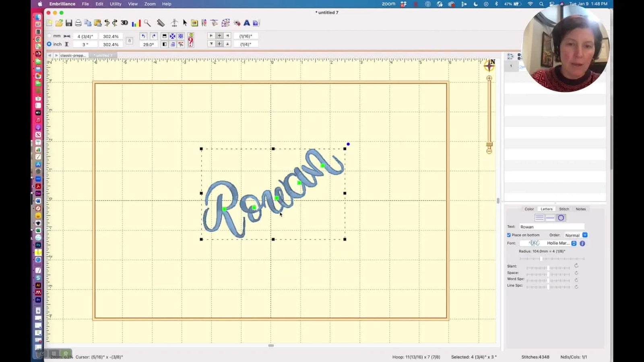Click the Undo arrow icon
Viewport: 644px width, 362px height.
click(x=143, y=36)
